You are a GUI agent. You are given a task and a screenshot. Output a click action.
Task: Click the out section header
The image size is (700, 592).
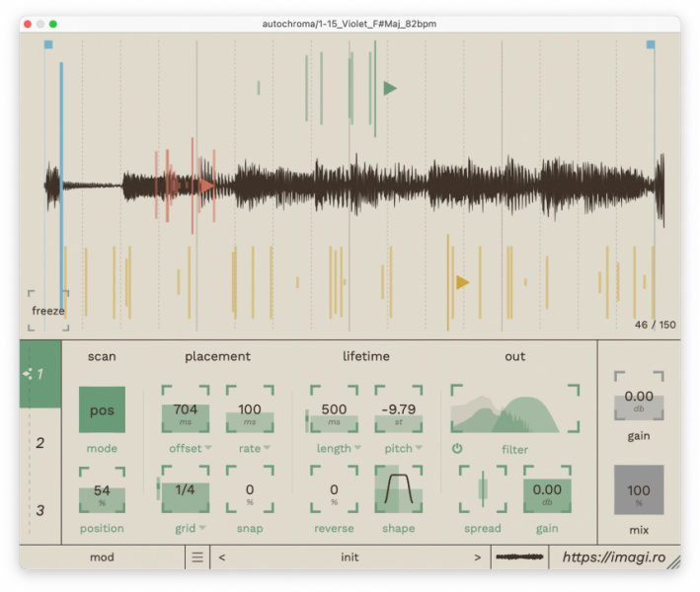[x=514, y=356]
